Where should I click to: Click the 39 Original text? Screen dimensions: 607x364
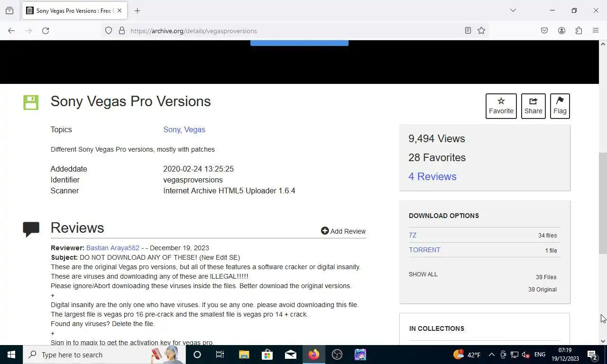coord(543,290)
